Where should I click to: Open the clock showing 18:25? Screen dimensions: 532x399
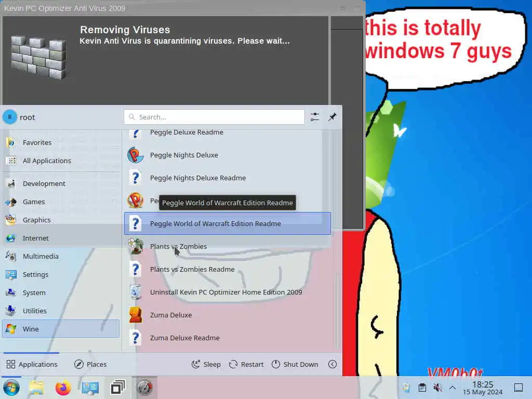tap(483, 388)
